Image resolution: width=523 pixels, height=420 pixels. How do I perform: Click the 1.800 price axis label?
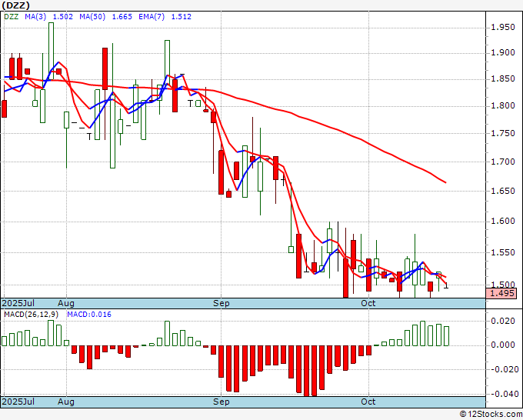click(x=503, y=106)
